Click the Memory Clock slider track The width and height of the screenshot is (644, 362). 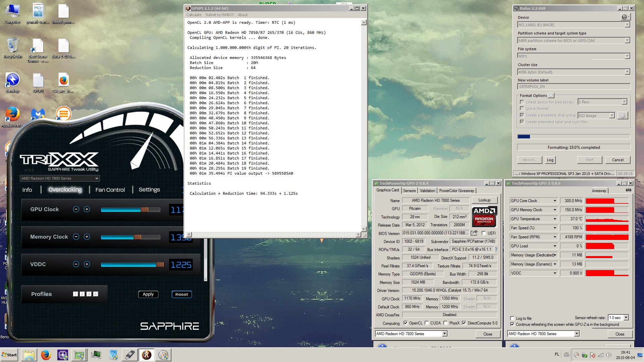(130, 237)
